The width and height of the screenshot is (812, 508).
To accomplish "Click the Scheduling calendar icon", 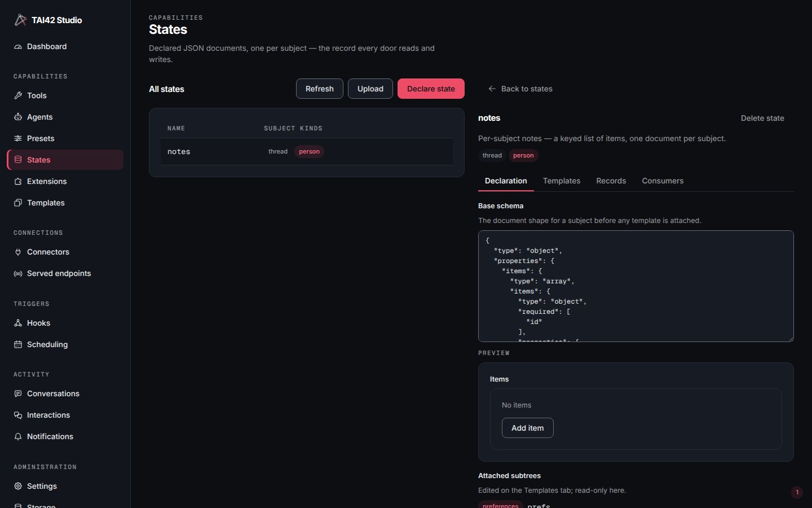I will 18,345.
